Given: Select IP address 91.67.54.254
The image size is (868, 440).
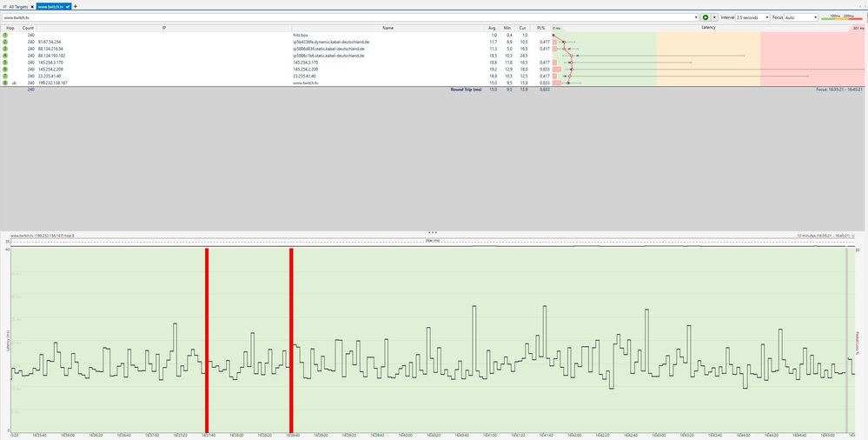Looking at the screenshot, I should click(x=50, y=42).
